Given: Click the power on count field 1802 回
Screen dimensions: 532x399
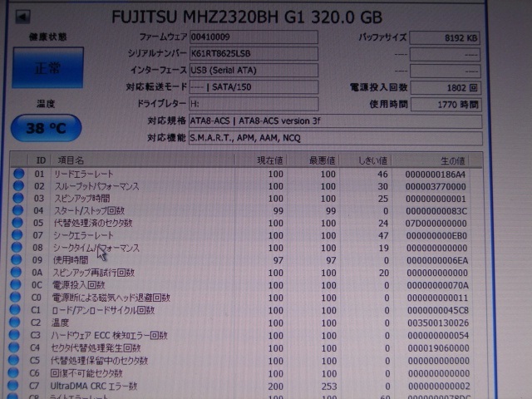Looking at the screenshot, I should pyautogui.click(x=446, y=88).
